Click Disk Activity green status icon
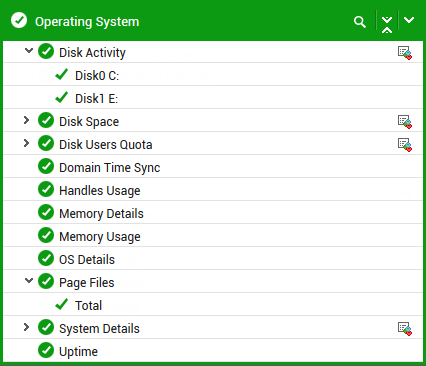Image resolution: width=426 pixels, height=366 pixels. 46,51
